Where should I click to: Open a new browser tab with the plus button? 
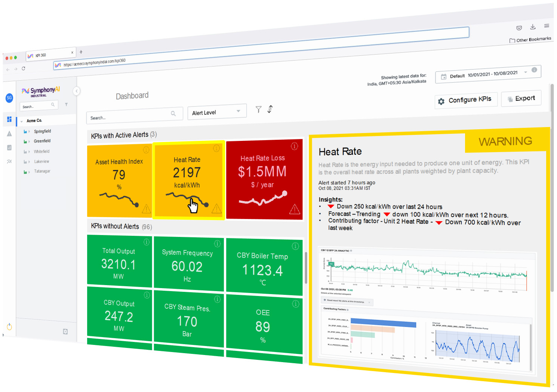[81, 52]
